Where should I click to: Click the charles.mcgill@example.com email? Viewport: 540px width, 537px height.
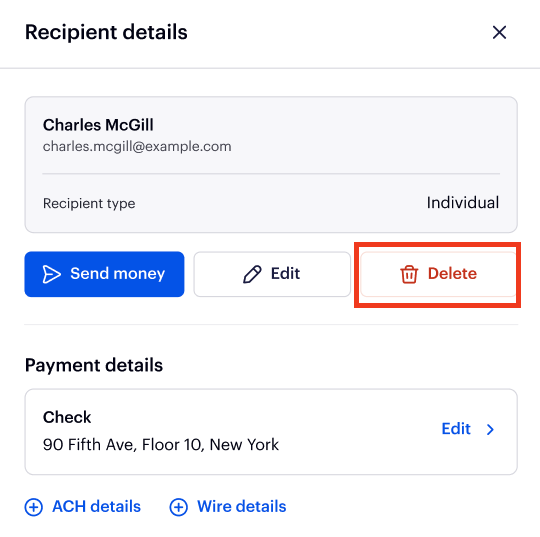[x=137, y=147]
